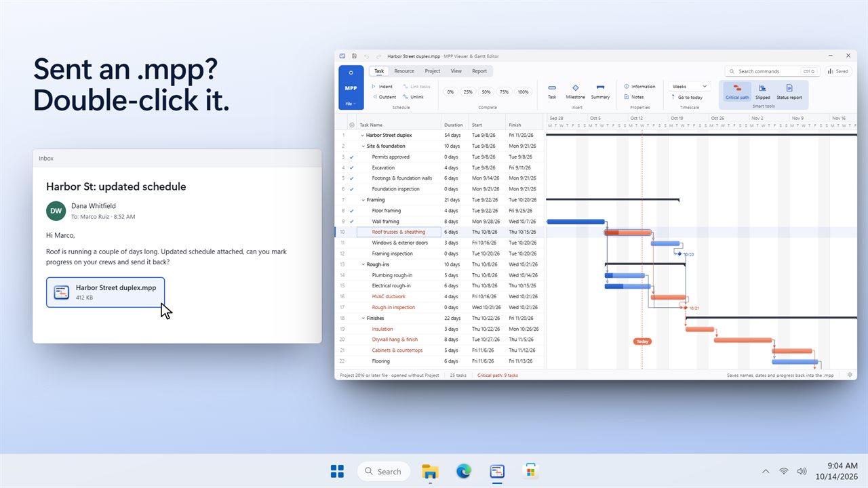Switch to the Report tab
Screen dimensions: 868x488
[x=479, y=71]
